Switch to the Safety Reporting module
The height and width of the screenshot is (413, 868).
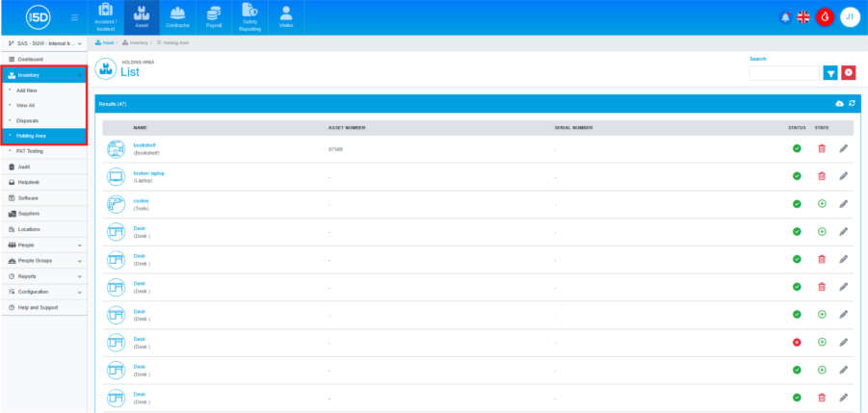(250, 17)
